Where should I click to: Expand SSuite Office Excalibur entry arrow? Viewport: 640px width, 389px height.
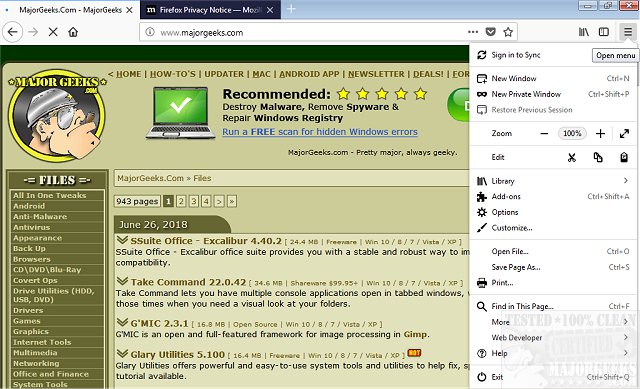122,240
